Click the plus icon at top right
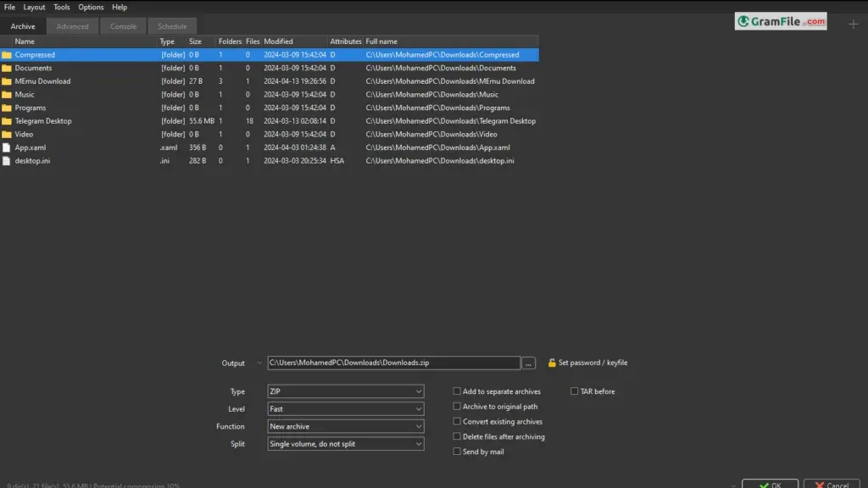Screen dimensions: 868x488 pos(853,24)
